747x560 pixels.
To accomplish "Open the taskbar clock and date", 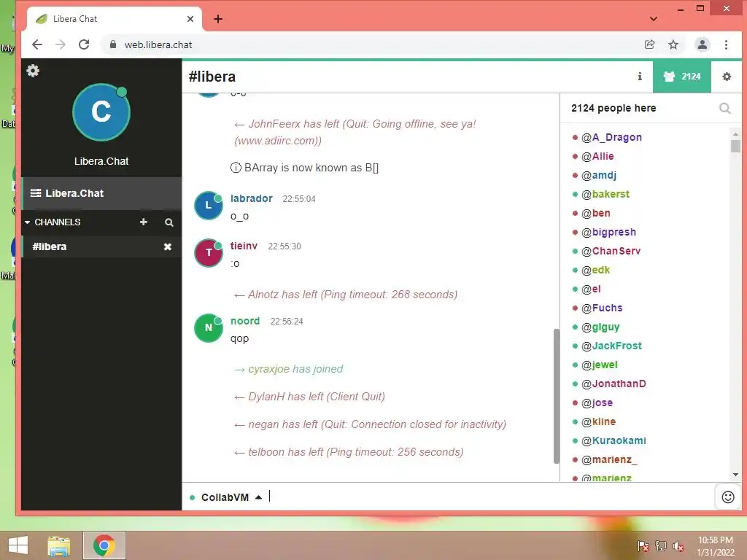I will 716,546.
